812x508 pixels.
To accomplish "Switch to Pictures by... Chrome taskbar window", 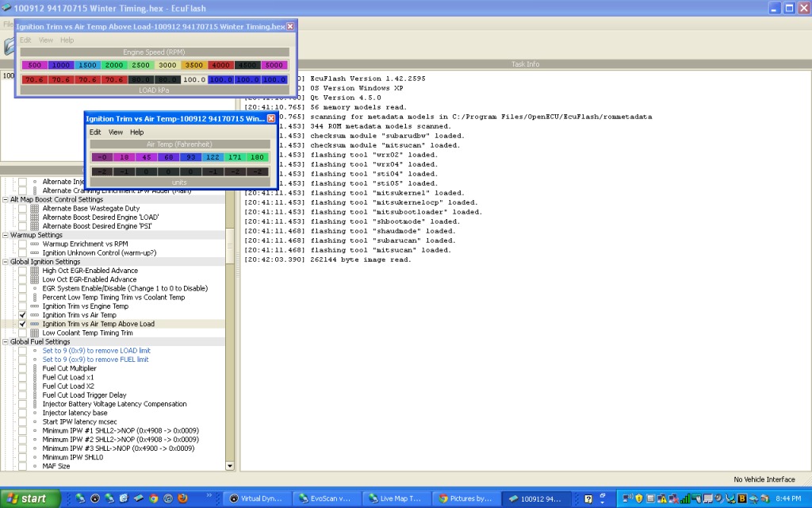I will (465, 498).
